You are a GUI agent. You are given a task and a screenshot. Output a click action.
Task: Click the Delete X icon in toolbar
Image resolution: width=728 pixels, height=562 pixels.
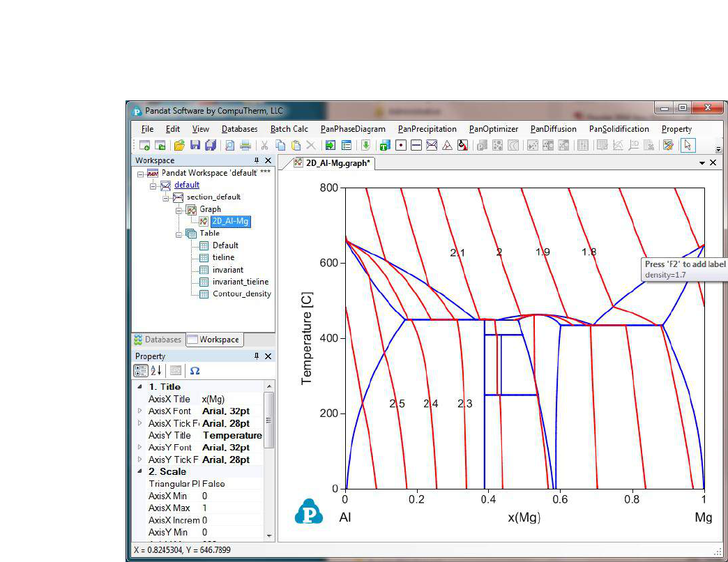[x=311, y=145]
